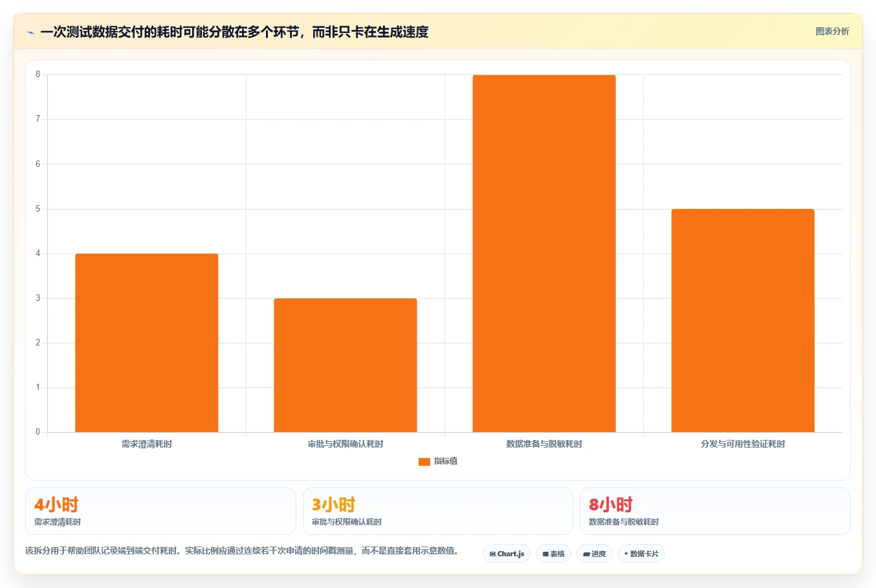Screen dimensions: 876x588
Task: Select the 需求澄清耗时 bar in chart
Action: coord(147,343)
